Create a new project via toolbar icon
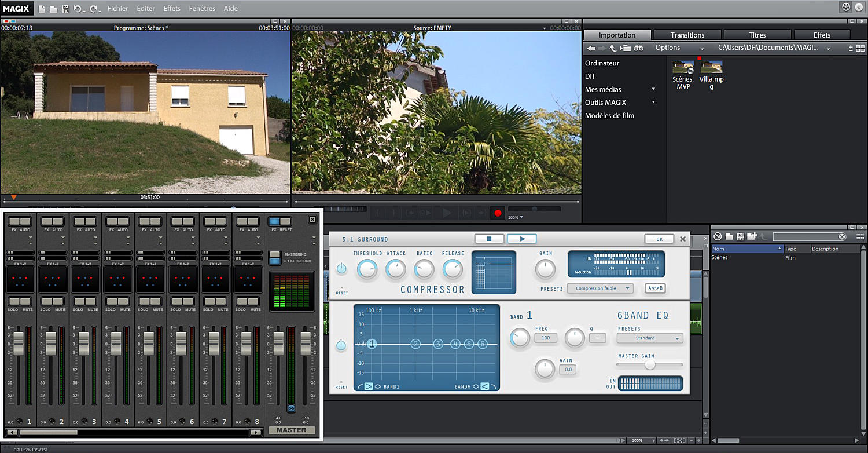 [x=41, y=9]
